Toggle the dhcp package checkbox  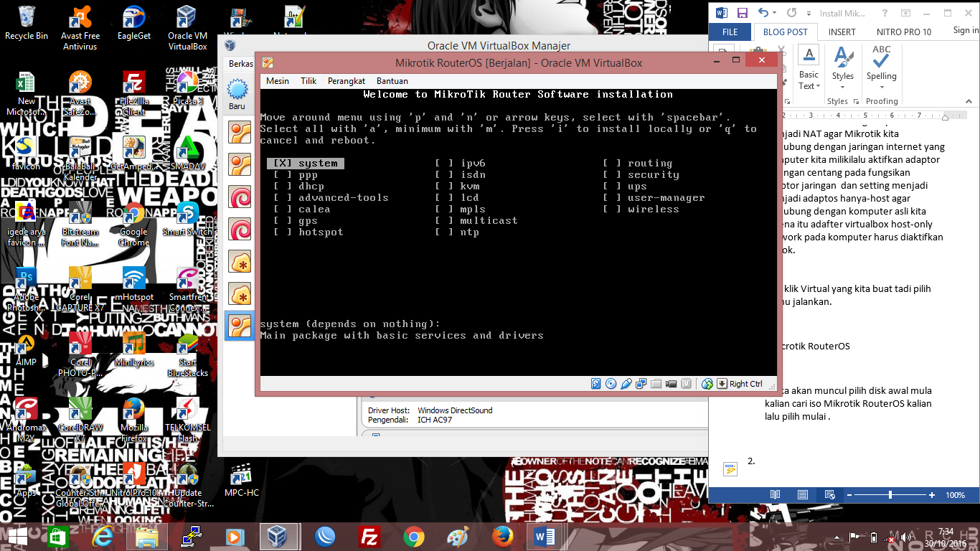[x=282, y=187]
